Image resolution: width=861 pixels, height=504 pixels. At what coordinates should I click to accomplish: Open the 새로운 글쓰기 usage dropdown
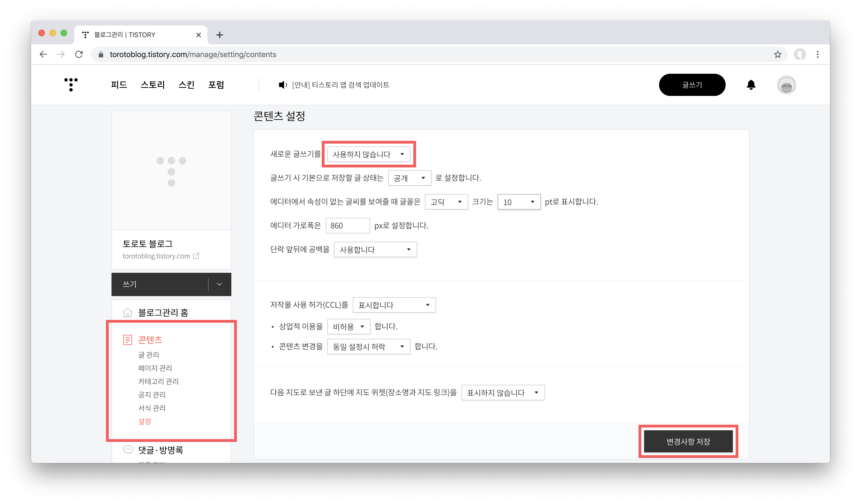tap(368, 154)
